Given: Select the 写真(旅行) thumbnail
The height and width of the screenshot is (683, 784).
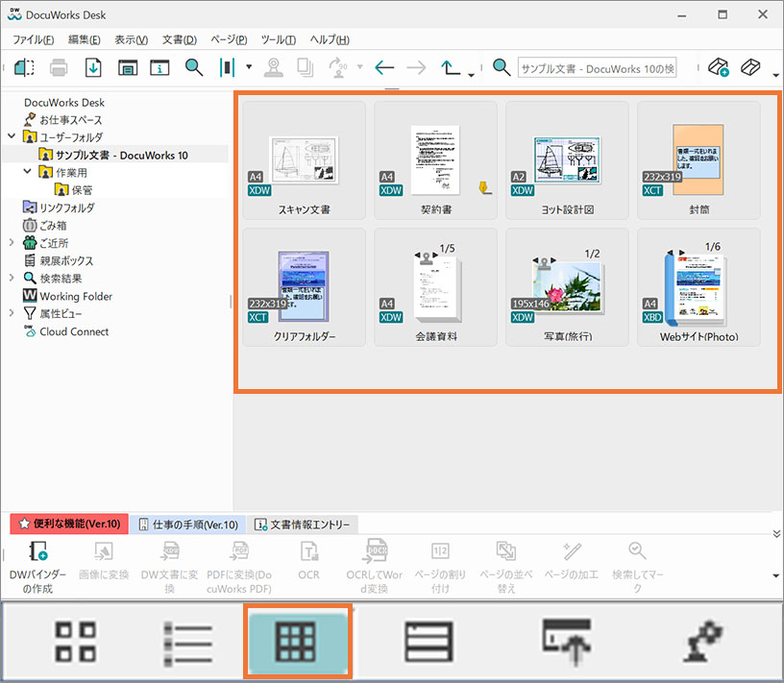Looking at the screenshot, I should click(567, 287).
